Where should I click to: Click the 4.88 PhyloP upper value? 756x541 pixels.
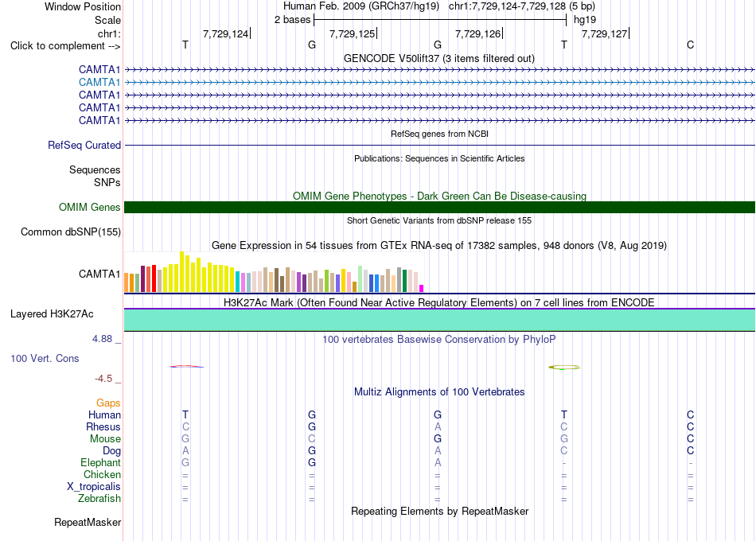(102, 339)
